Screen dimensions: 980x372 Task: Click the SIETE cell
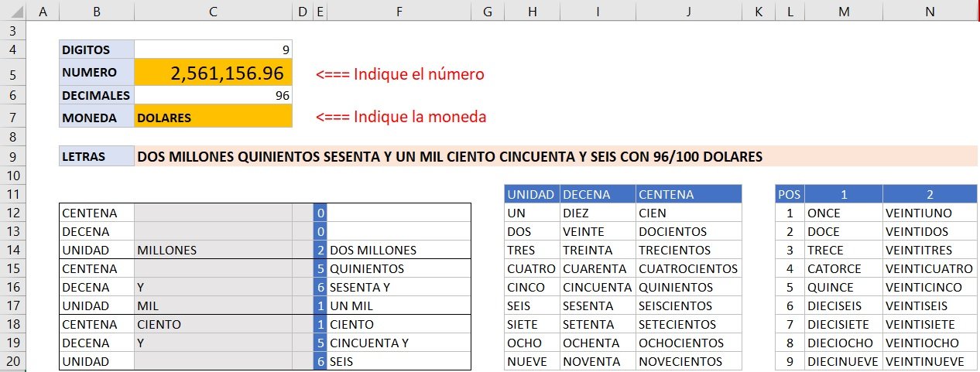click(532, 324)
